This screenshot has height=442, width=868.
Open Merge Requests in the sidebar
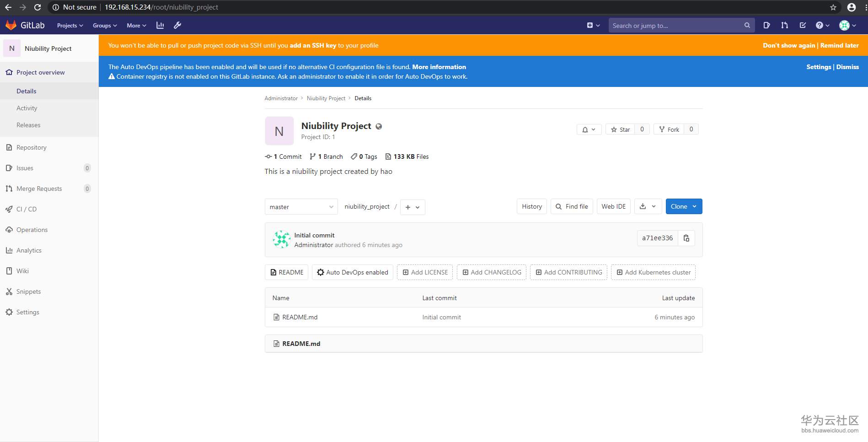(x=49, y=189)
